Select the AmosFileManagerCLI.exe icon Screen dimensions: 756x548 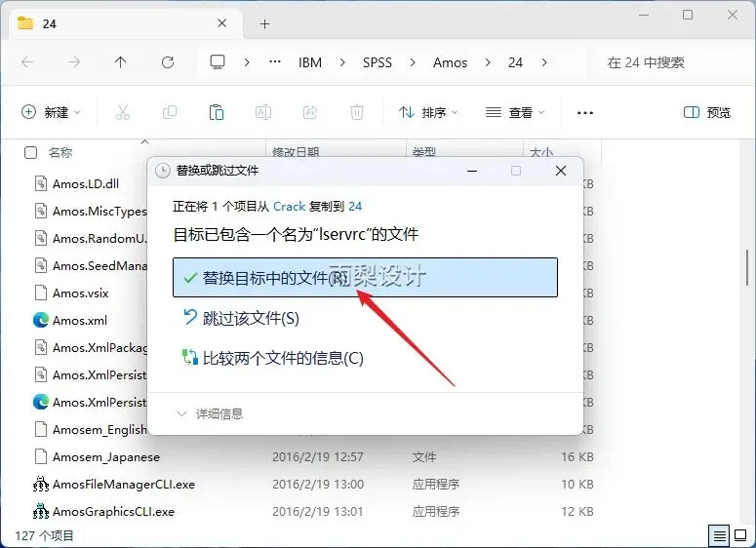(x=41, y=484)
